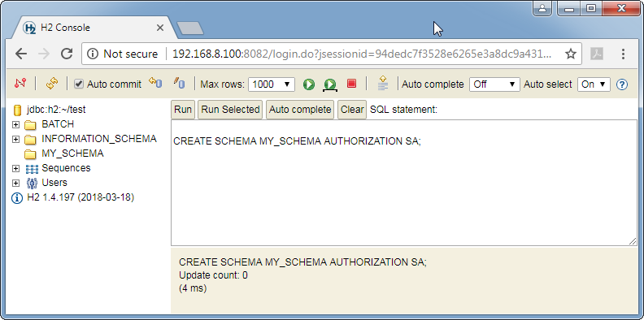Click the Sequences tree item
The height and width of the screenshot is (320, 644).
(x=66, y=168)
